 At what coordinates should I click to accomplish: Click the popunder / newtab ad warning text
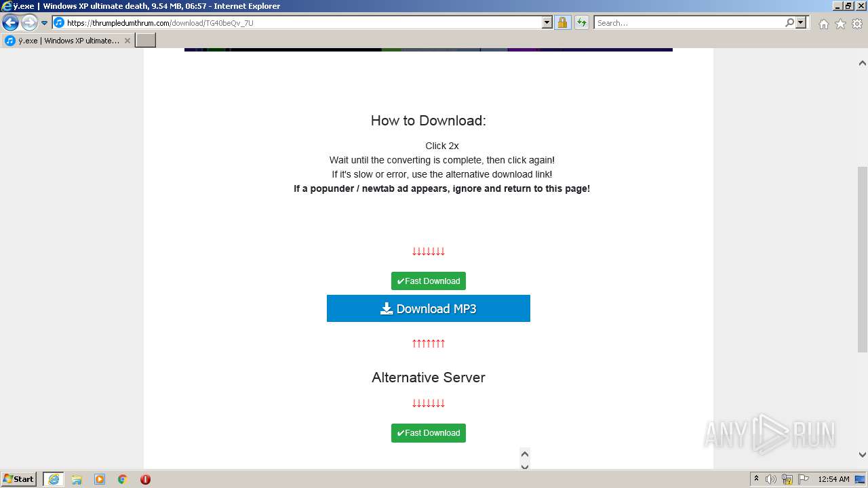[442, 188]
